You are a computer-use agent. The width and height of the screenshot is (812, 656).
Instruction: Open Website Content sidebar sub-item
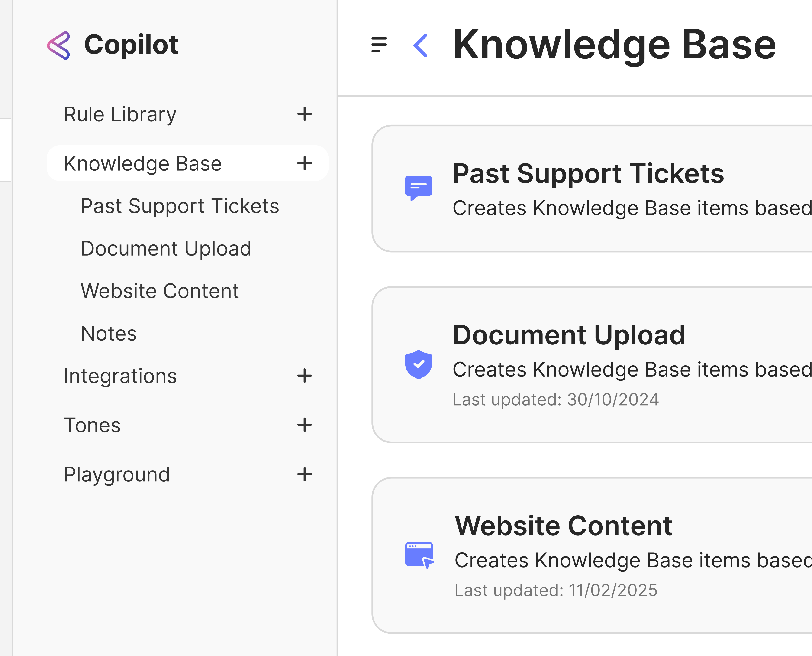coord(160,291)
